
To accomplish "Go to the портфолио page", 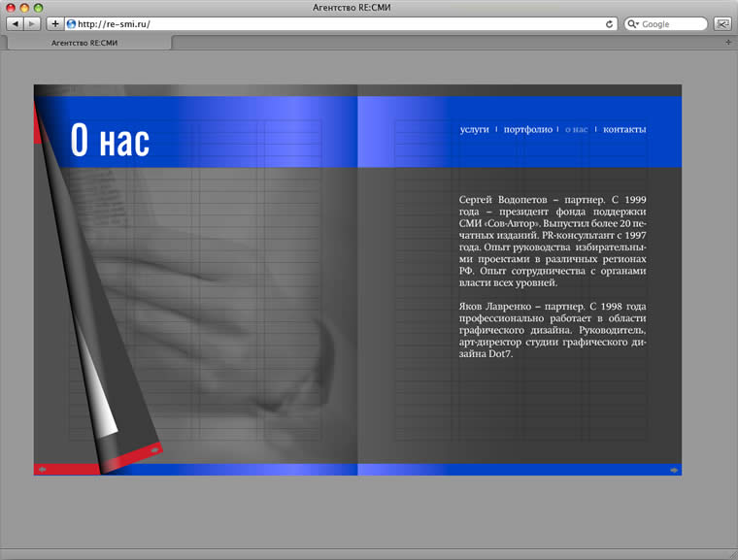I will (527, 129).
